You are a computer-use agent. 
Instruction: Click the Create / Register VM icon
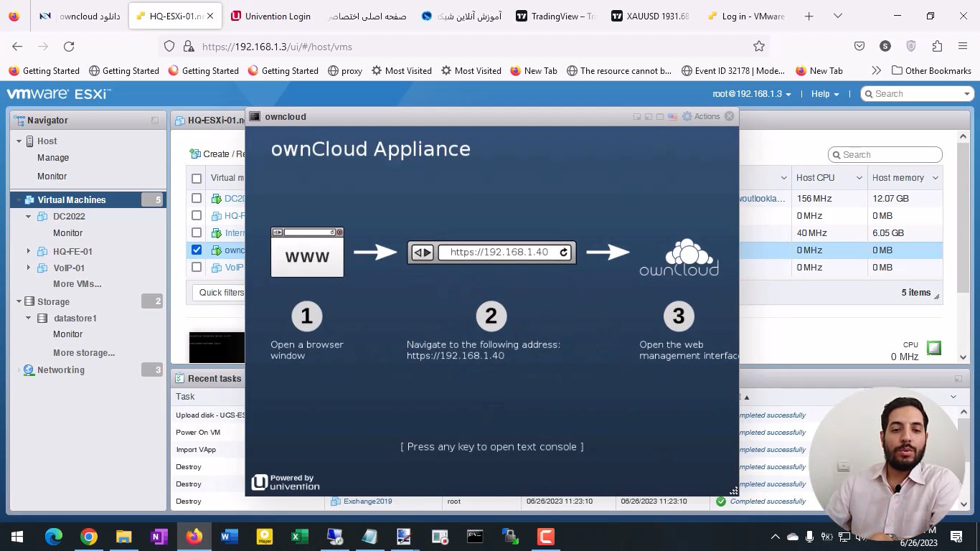point(194,154)
